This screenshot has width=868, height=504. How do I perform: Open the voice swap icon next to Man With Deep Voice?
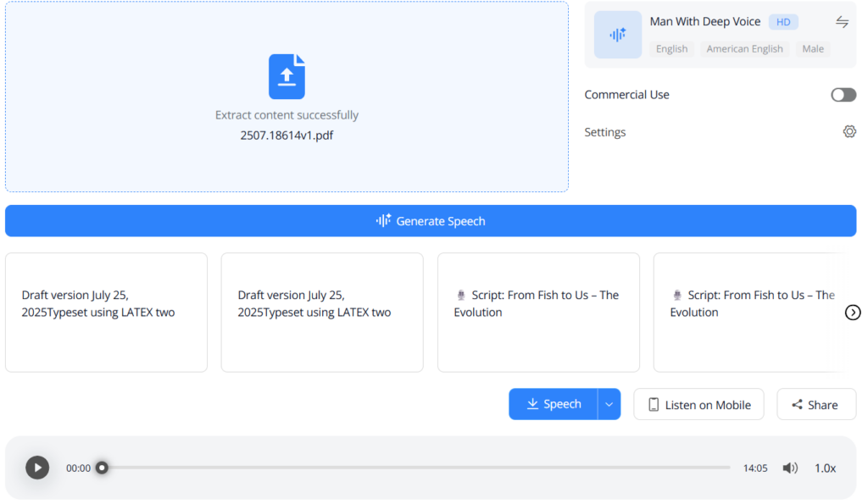point(842,21)
